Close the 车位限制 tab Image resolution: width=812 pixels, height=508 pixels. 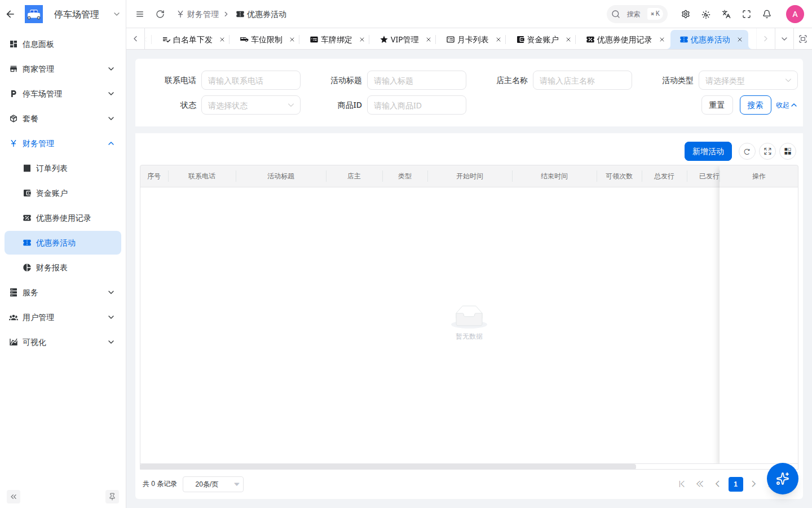coord(292,40)
